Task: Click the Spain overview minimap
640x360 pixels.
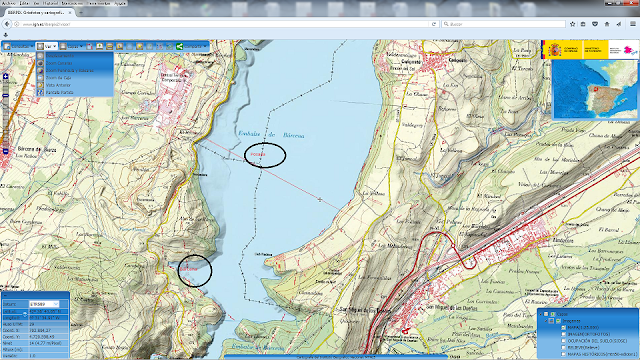Action: tap(596, 89)
